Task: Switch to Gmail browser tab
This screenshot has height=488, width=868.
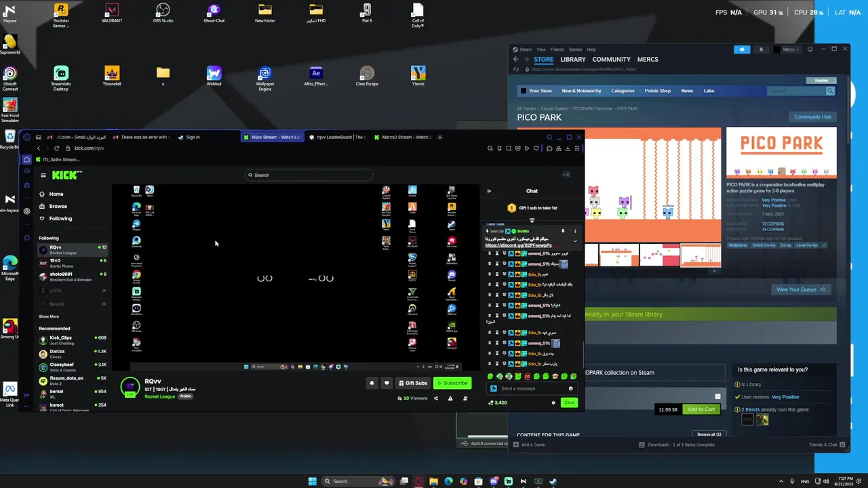Action: [x=75, y=137]
